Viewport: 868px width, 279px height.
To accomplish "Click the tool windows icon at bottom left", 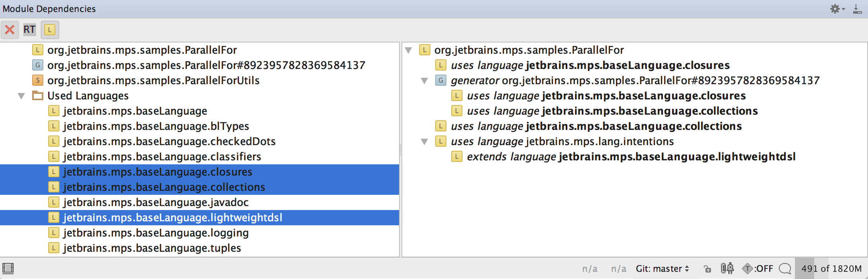I will tap(8, 268).
